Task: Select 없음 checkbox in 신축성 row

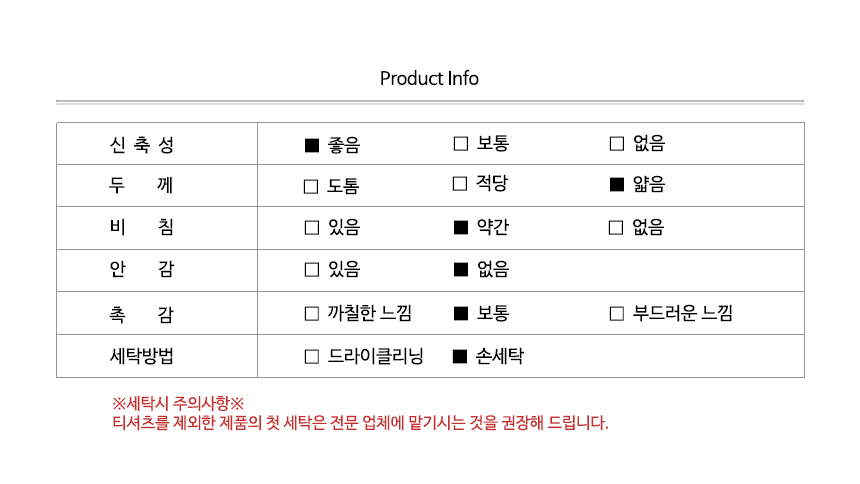Action: click(x=617, y=143)
